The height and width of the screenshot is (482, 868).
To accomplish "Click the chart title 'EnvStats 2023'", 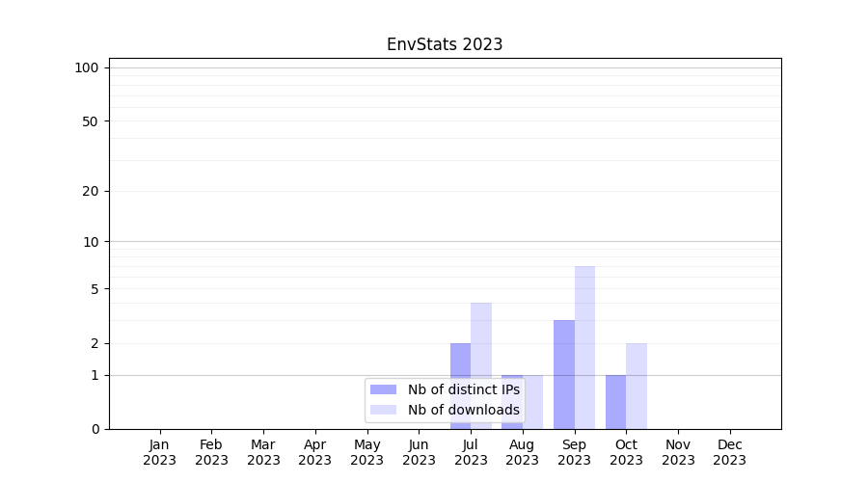I will [445, 44].
